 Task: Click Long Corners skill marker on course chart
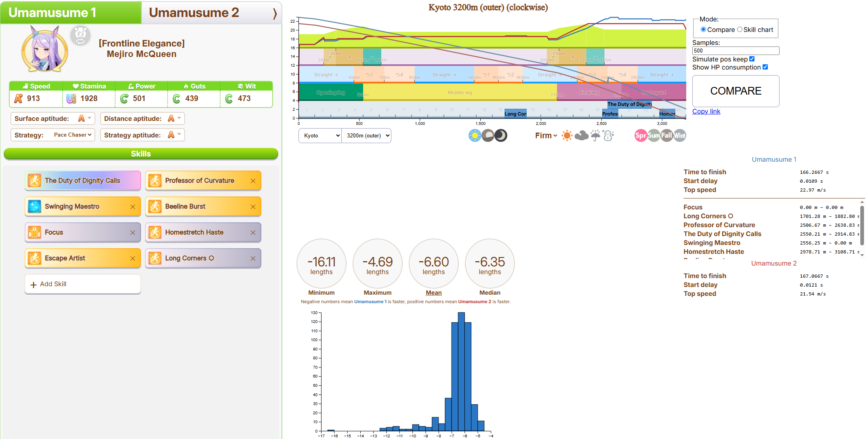515,114
